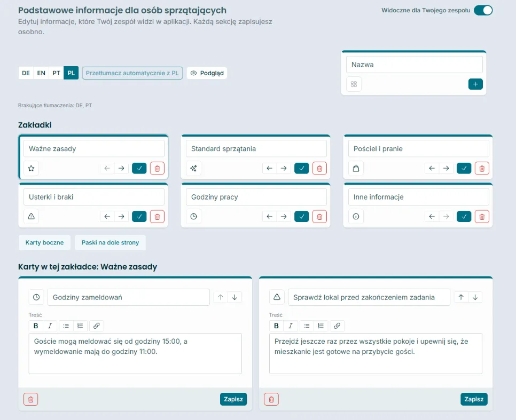Delete the Standard sprzątania tab
The height and width of the screenshot is (420, 516).
[319, 169]
